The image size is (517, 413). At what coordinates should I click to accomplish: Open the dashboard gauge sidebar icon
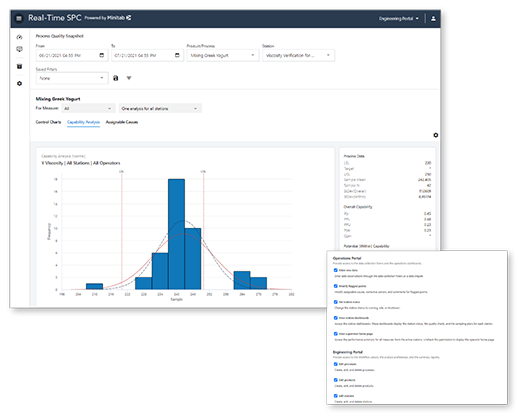pyautogui.click(x=19, y=37)
